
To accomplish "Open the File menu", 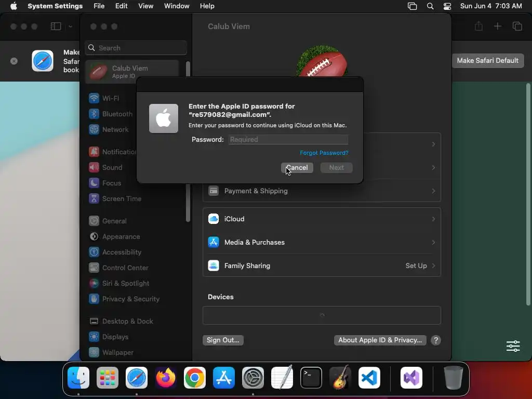I will tap(99, 6).
